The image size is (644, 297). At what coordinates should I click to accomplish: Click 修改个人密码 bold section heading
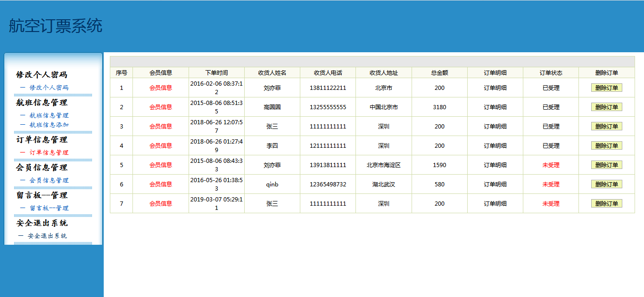pyautogui.click(x=41, y=75)
